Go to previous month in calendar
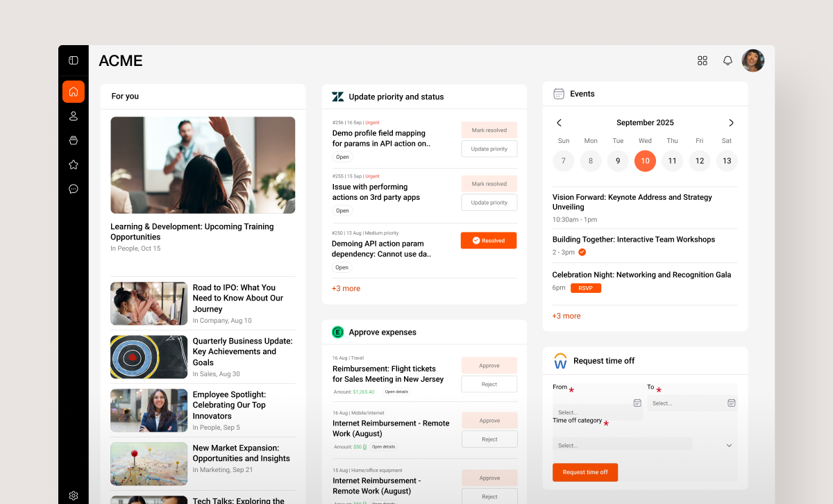Viewport: 833px width, 504px height. [559, 123]
